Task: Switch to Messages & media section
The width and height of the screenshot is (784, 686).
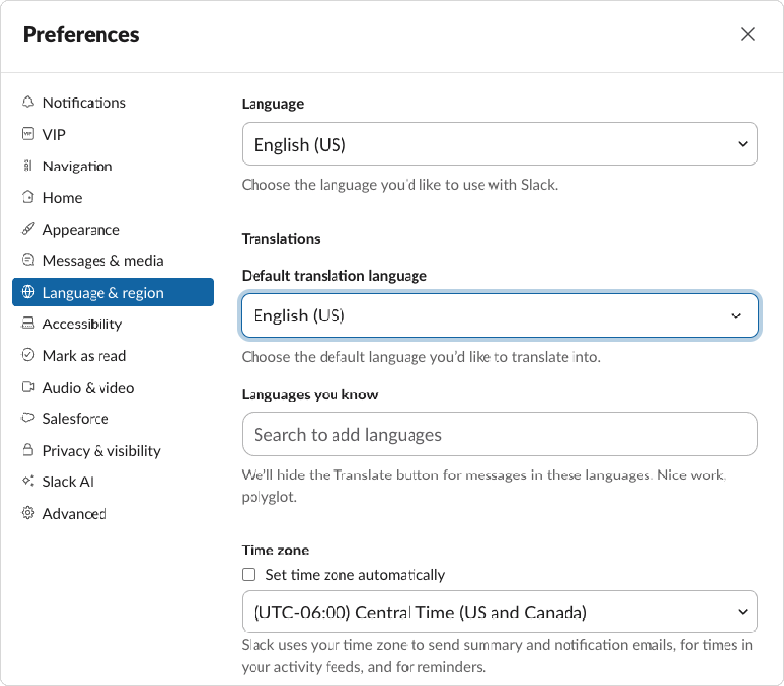Action: (x=103, y=261)
